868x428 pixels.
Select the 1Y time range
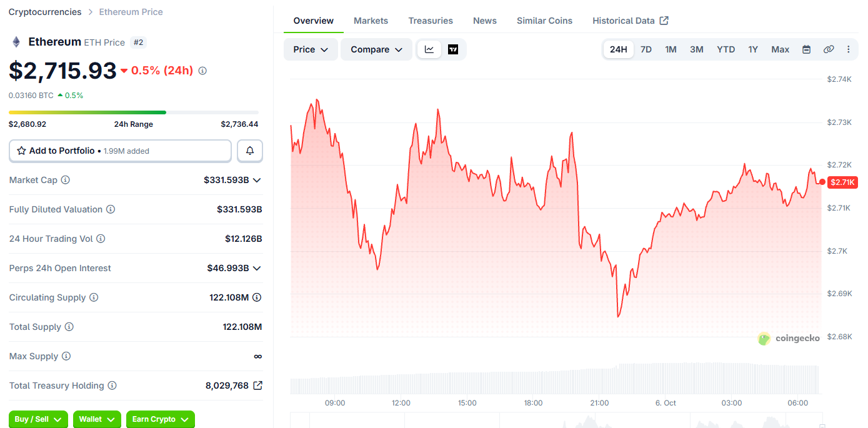pyautogui.click(x=753, y=49)
